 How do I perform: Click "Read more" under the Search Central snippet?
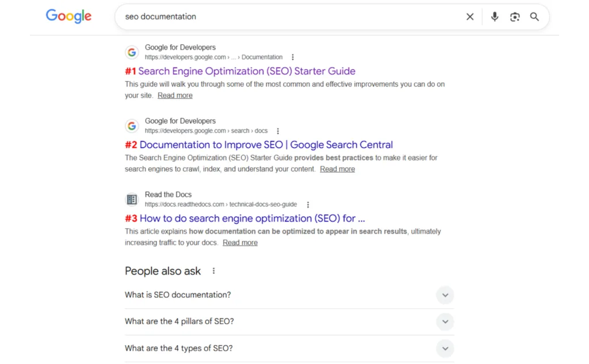pos(337,169)
